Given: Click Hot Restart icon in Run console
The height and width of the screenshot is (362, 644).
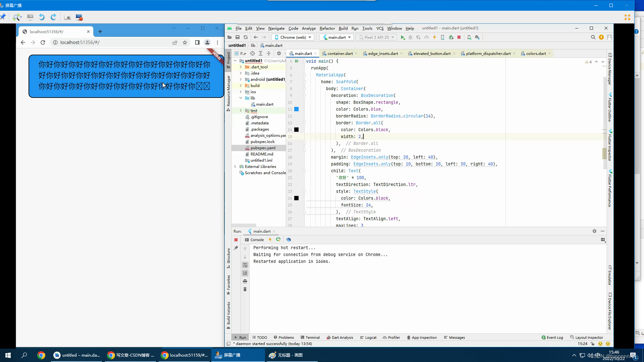Looking at the screenshot, I should point(278,240).
